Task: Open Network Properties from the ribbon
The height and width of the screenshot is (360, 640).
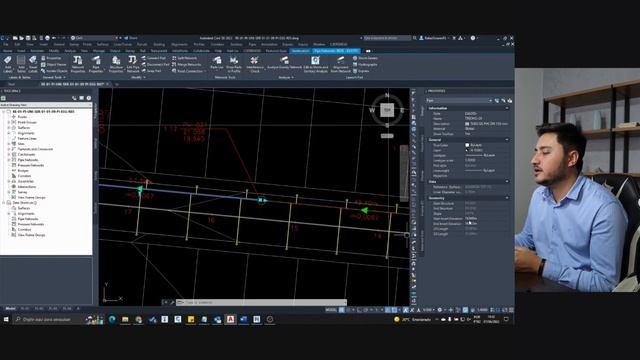Action: pos(78,64)
